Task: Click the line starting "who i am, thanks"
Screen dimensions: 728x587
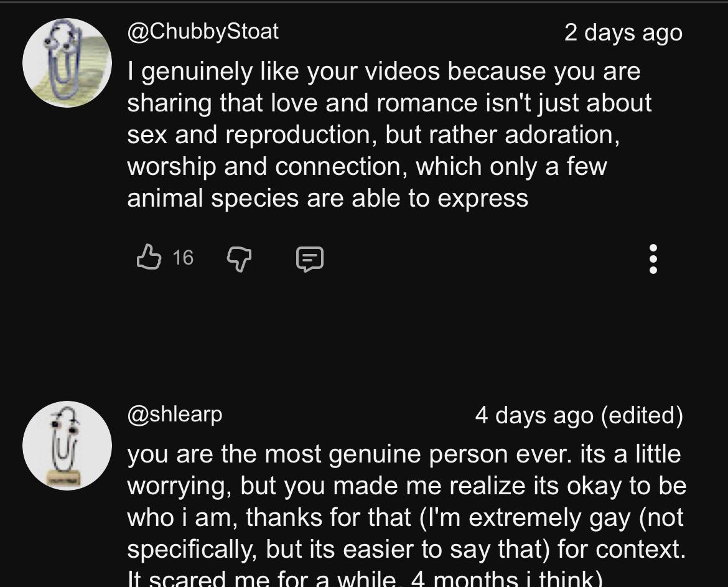Action: [x=405, y=518]
